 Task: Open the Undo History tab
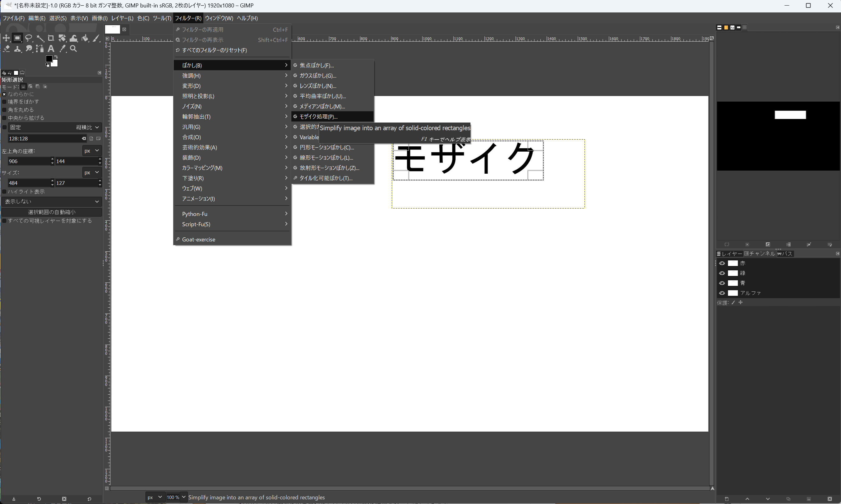tap(10, 73)
